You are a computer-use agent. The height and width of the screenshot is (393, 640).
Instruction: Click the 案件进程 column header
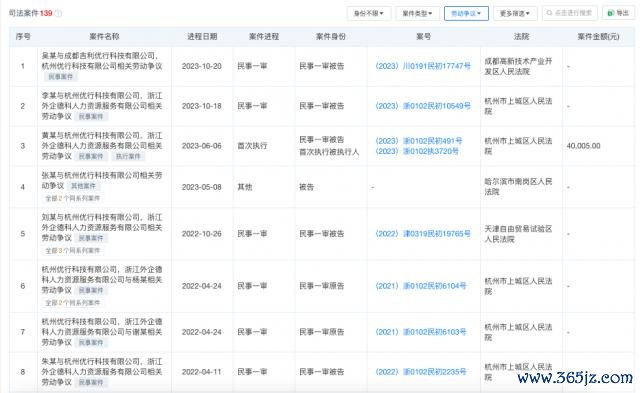pyautogui.click(x=264, y=36)
